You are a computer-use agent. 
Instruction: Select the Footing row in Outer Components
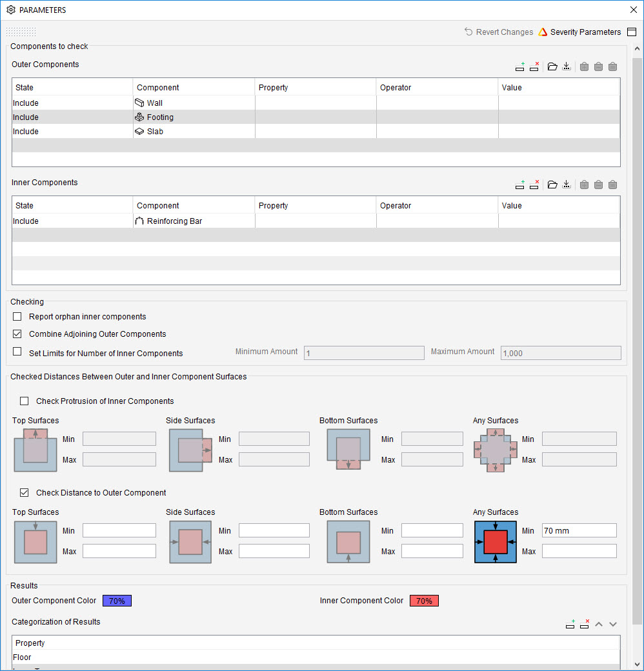(x=160, y=117)
